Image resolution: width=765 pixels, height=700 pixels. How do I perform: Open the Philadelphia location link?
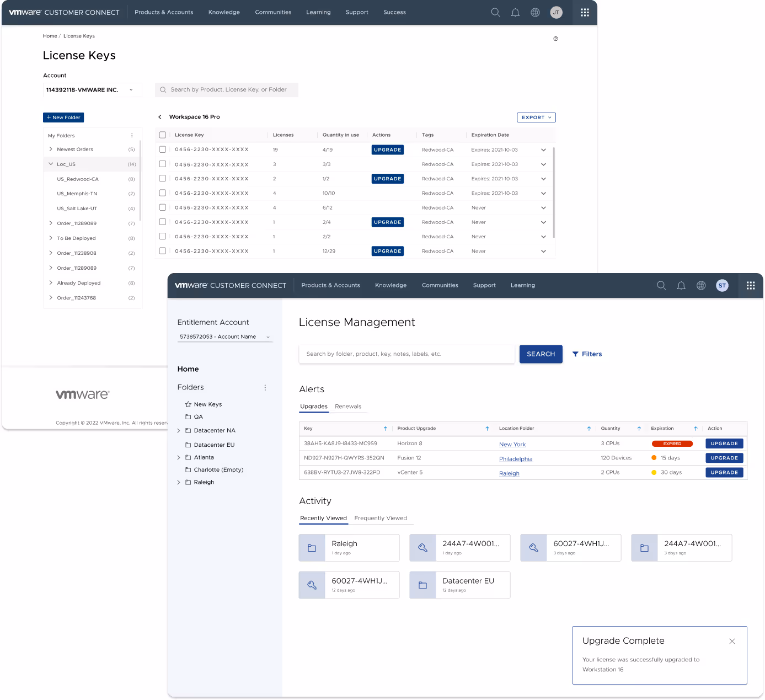coord(516,459)
